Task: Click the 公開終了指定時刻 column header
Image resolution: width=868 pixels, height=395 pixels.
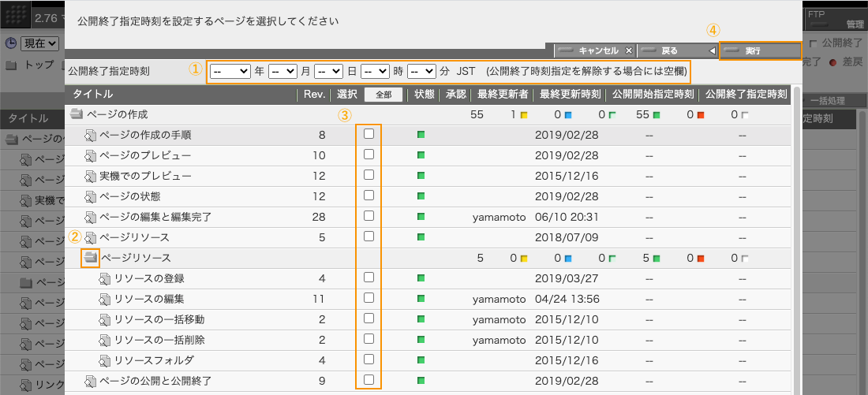Action: click(746, 95)
